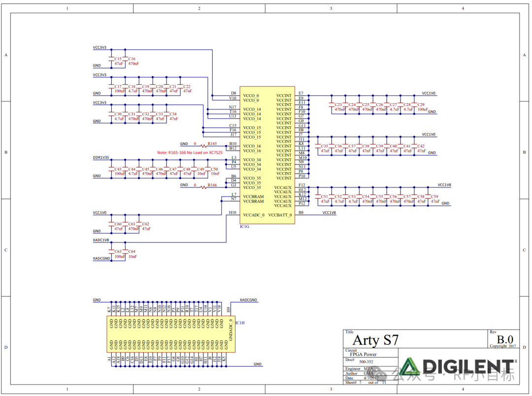Viewport: 532px width, 396px height.
Task: Click the green Digilent triangle logo
Action: 409,366
